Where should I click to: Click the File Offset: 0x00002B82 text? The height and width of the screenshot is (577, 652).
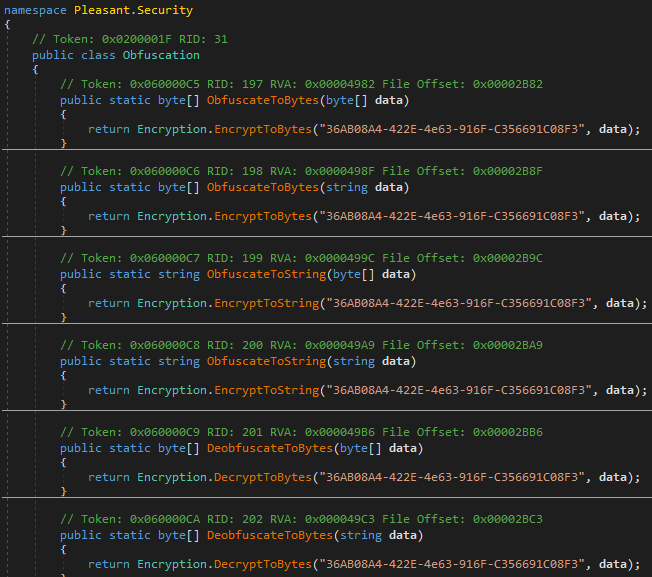pyautogui.click(x=462, y=84)
